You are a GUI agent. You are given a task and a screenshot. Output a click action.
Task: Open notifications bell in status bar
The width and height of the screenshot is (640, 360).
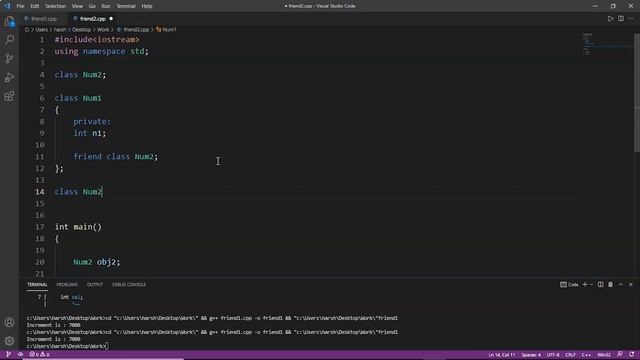click(x=631, y=354)
